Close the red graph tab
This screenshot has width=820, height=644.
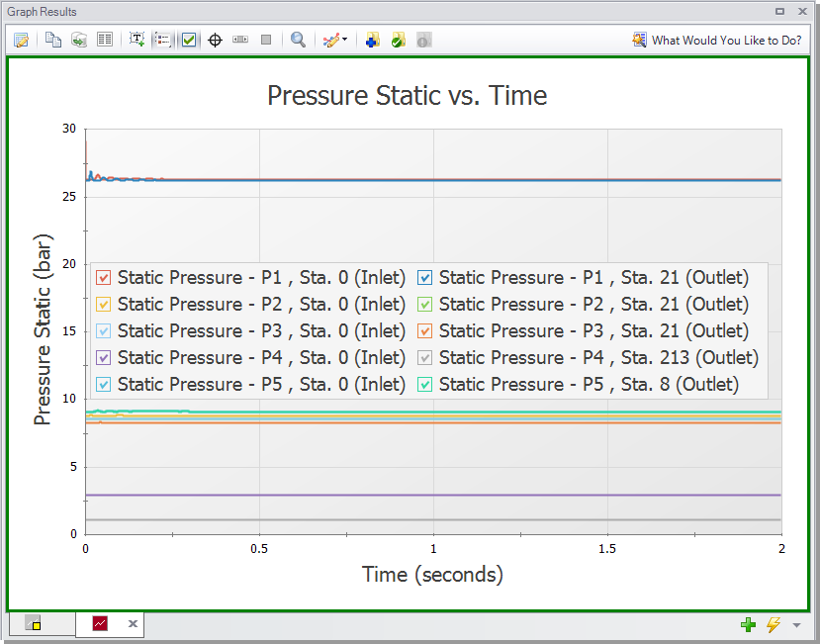point(133,623)
